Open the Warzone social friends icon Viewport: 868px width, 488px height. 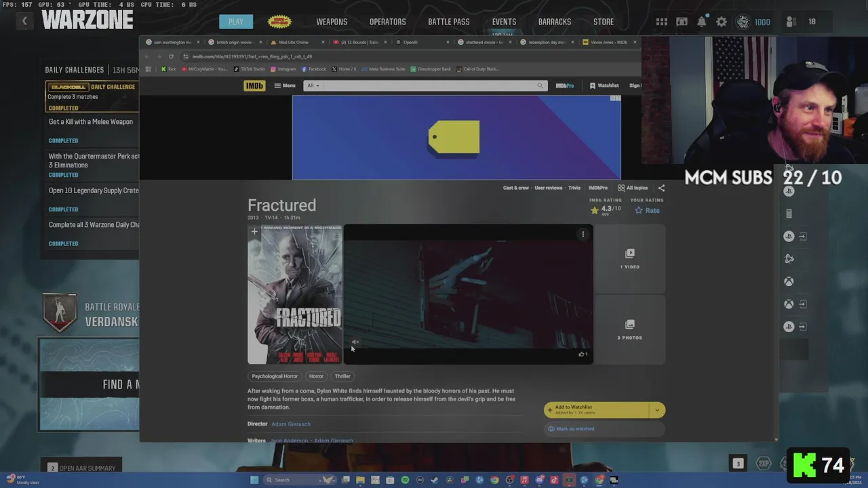point(791,22)
